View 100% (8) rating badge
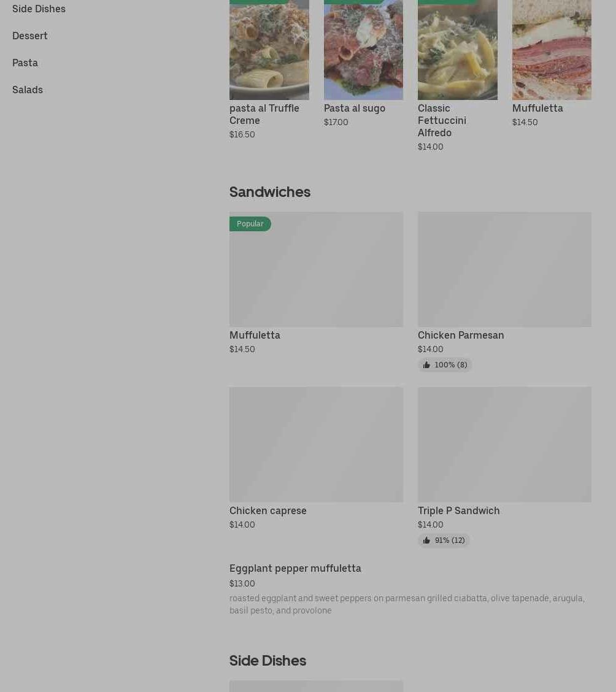The width and height of the screenshot is (616, 692). pyautogui.click(x=445, y=365)
